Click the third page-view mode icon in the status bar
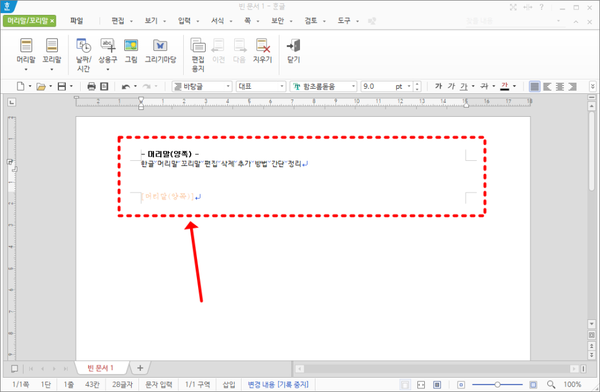 (x=437, y=384)
